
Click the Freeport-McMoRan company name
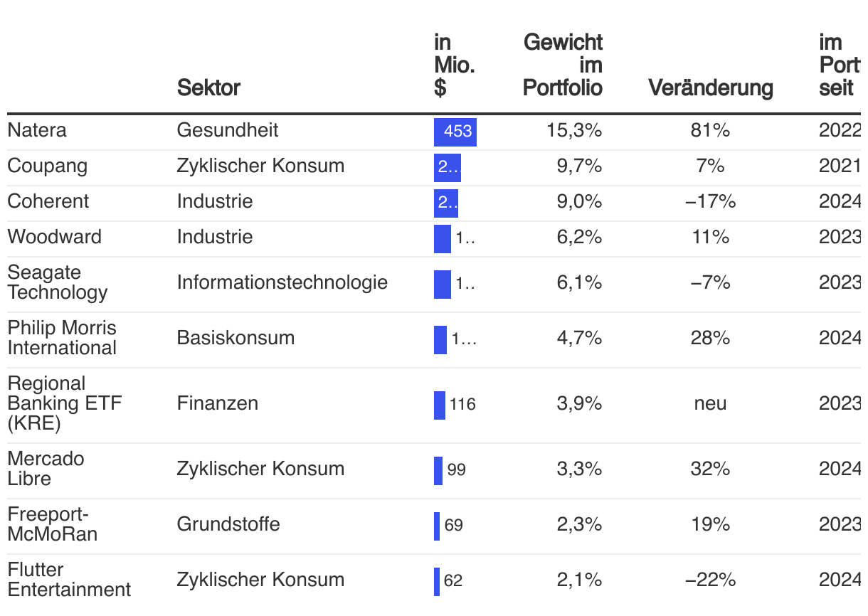[53, 524]
